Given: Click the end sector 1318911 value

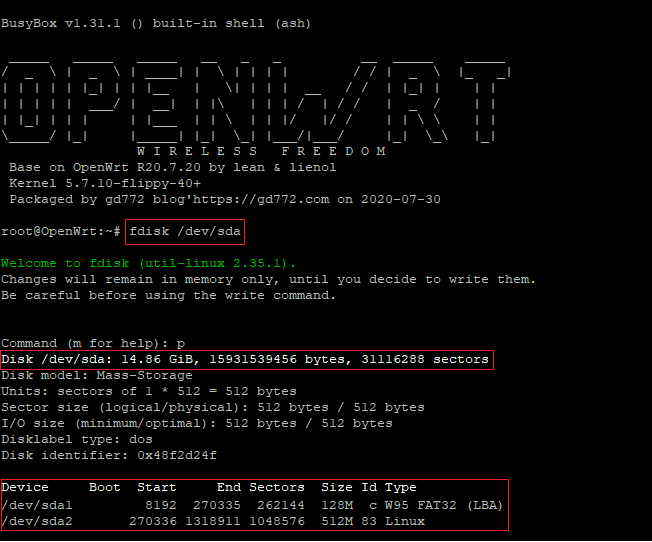Looking at the screenshot, I should pos(212,521).
